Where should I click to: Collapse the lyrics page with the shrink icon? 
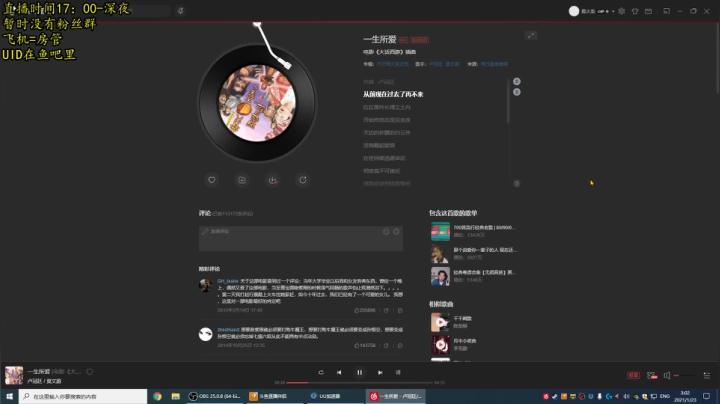[x=531, y=35]
